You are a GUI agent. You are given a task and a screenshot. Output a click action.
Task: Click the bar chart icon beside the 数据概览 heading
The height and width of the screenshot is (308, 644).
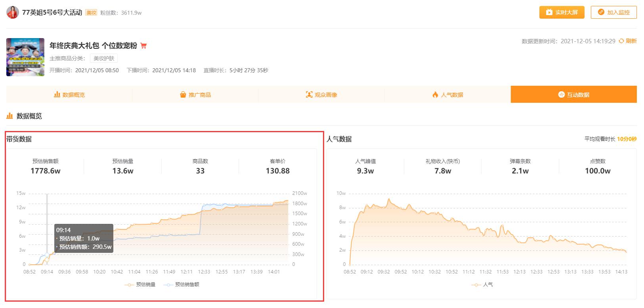(10, 116)
